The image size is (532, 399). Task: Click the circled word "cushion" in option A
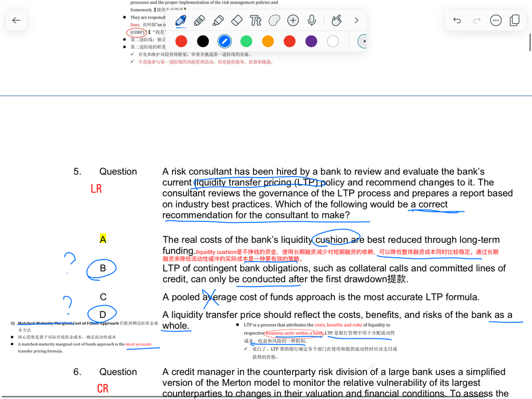coord(331,240)
